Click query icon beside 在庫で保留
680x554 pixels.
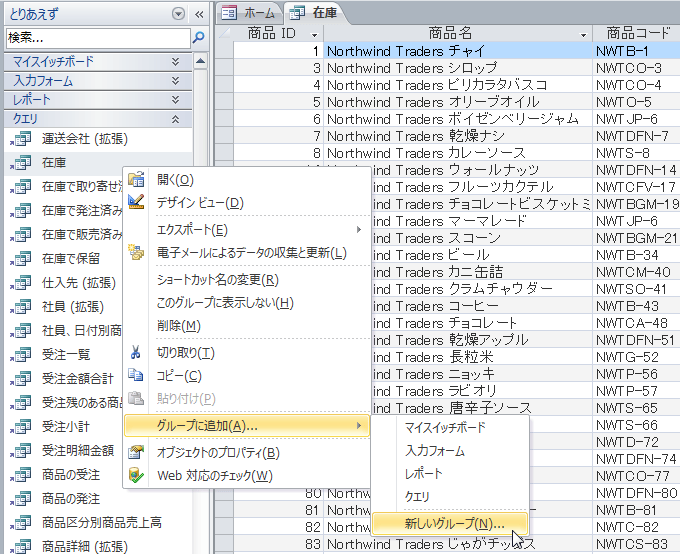[20, 259]
